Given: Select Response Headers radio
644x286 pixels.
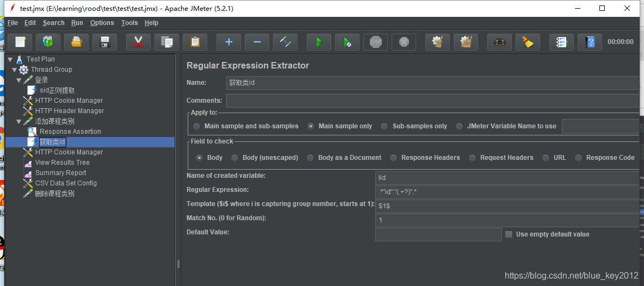Looking at the screenshot, I should click(393, 158).
